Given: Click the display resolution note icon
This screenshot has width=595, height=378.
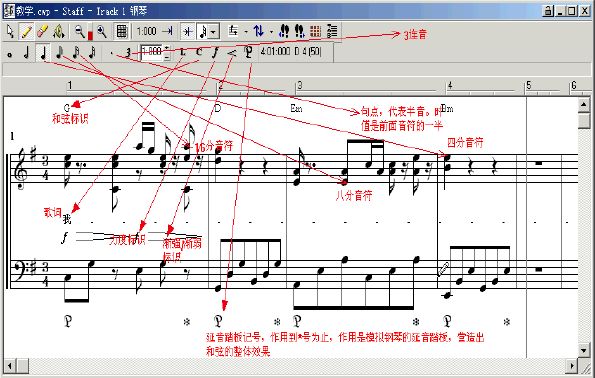Looking at the screenshot, I should click(x=203, y=32).
